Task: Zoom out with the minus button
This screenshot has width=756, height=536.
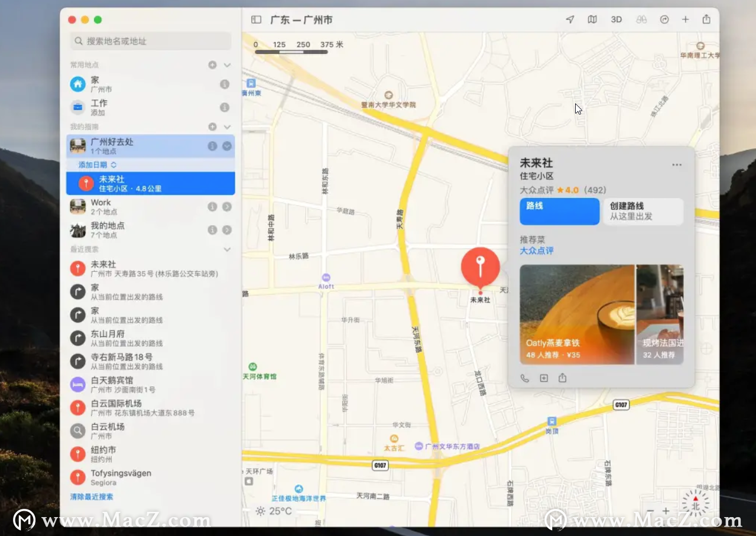Action: [650, 511]
